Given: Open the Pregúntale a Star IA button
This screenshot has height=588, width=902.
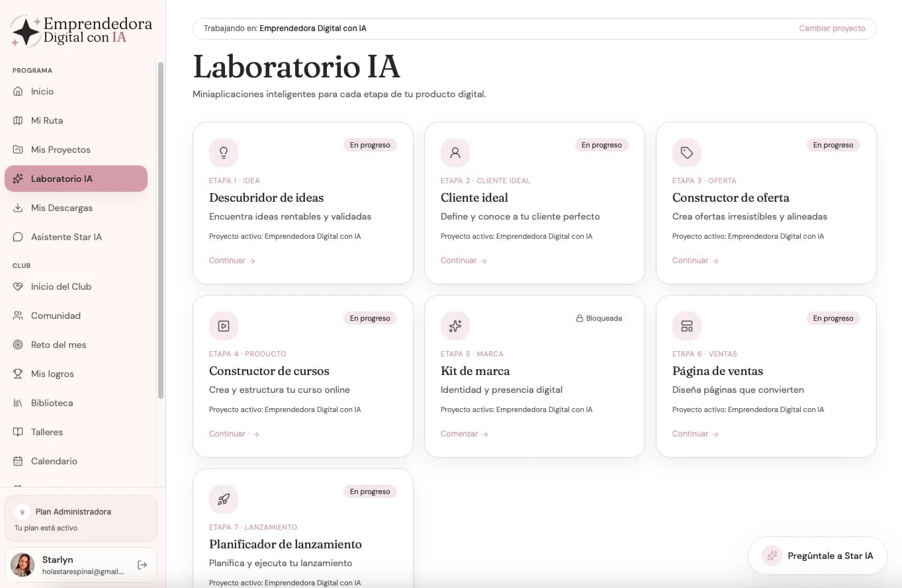Looking at the screenshot, I should coord(817,556).
